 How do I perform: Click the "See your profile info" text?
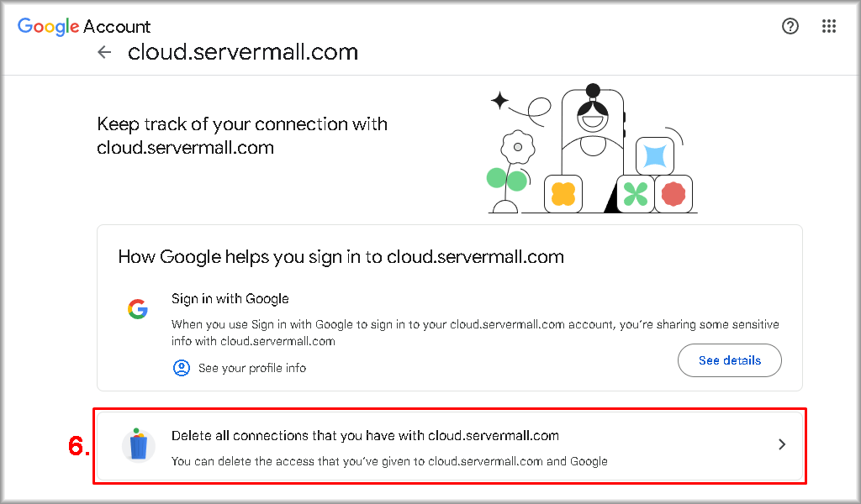point(252,368)
